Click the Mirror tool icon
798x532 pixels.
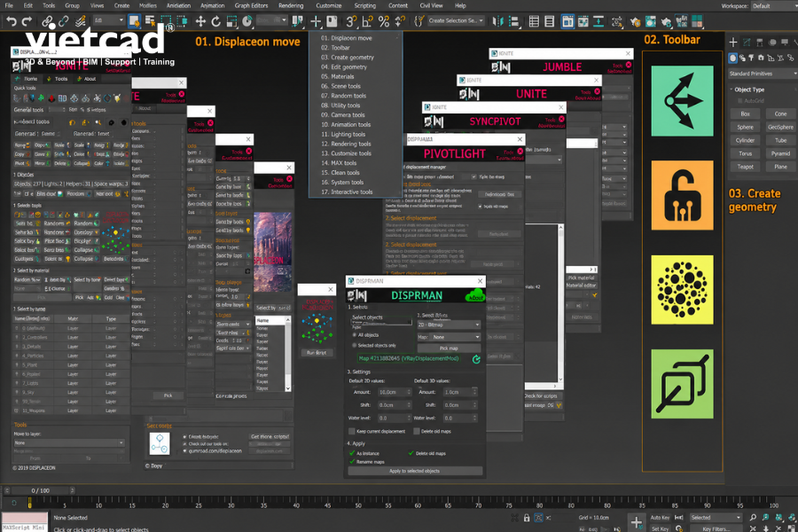point(497,21)
